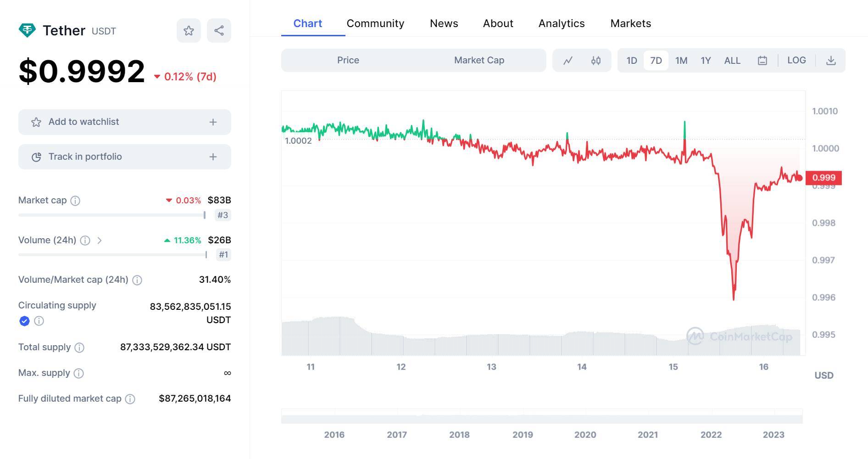Open the Community tab
This screenshot has height=459, width=868.
click(375, 23)
